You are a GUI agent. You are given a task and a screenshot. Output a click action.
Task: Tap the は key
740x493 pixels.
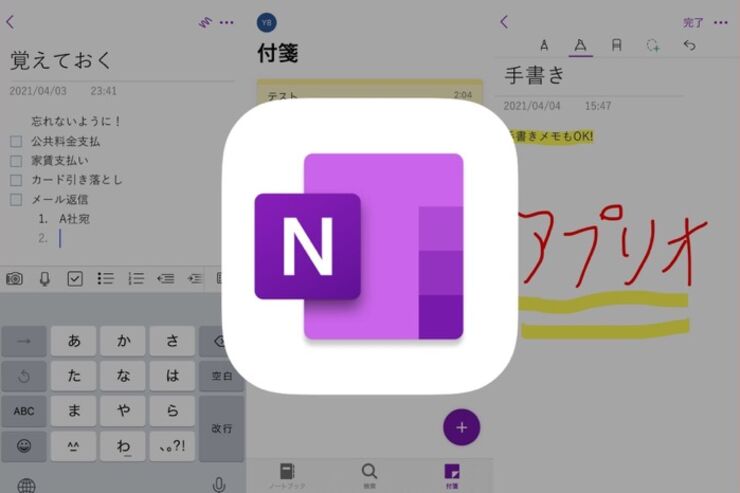pos(172,376)
